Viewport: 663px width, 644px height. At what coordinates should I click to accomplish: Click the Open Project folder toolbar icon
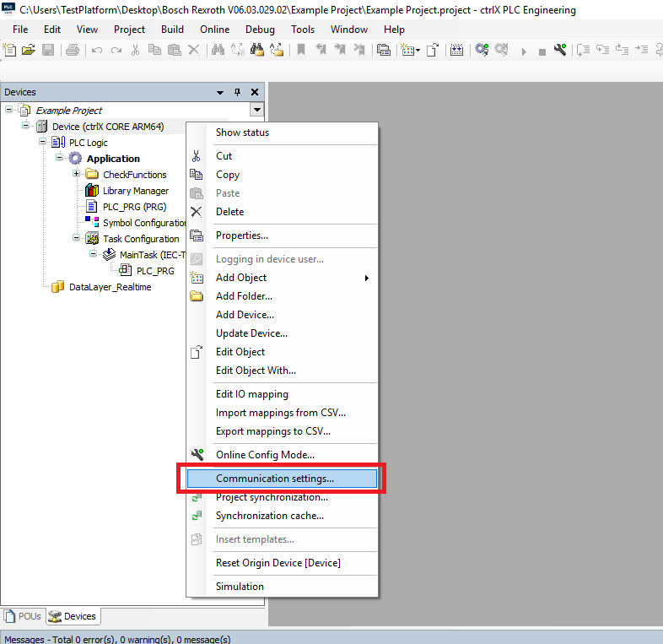(29, 51)
